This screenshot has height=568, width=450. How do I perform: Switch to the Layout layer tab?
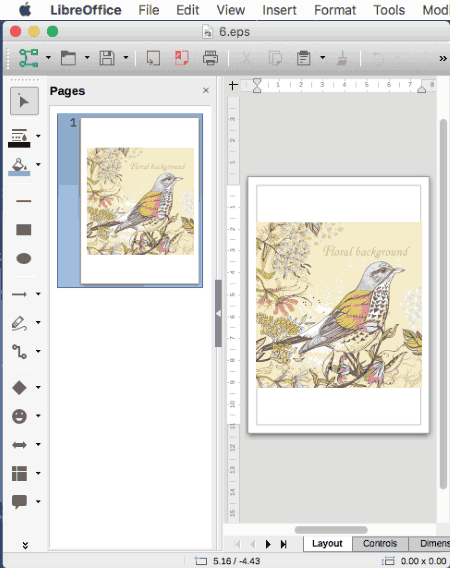[327, 543]
